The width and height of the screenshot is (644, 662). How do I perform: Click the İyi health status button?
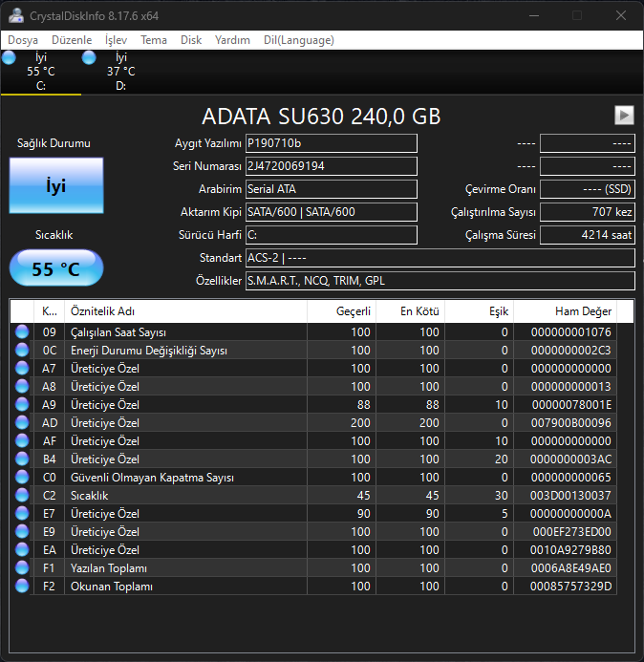pos(56,186)
